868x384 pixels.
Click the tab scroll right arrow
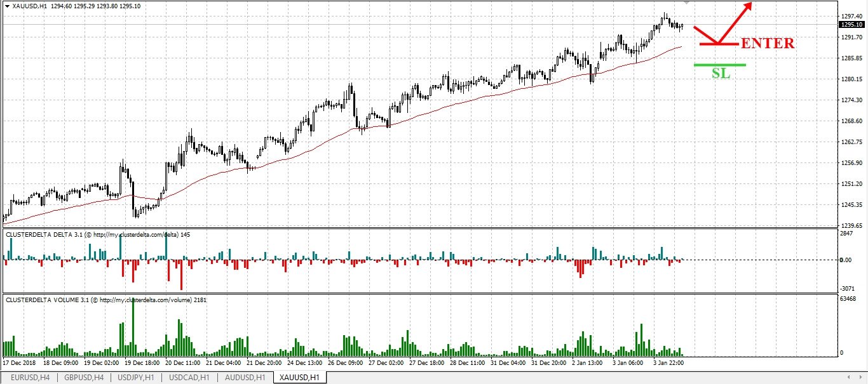pos(861,378)
